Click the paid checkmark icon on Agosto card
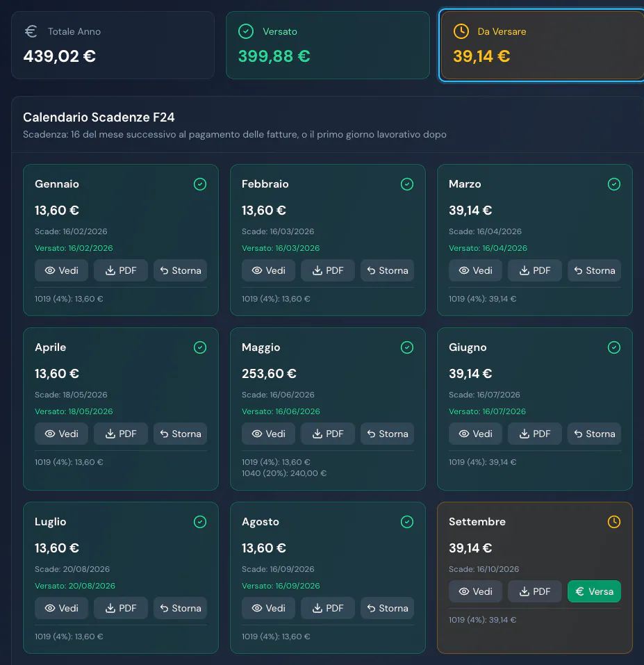The height and width of the screenshot is (665, 644). pos(407,522)
